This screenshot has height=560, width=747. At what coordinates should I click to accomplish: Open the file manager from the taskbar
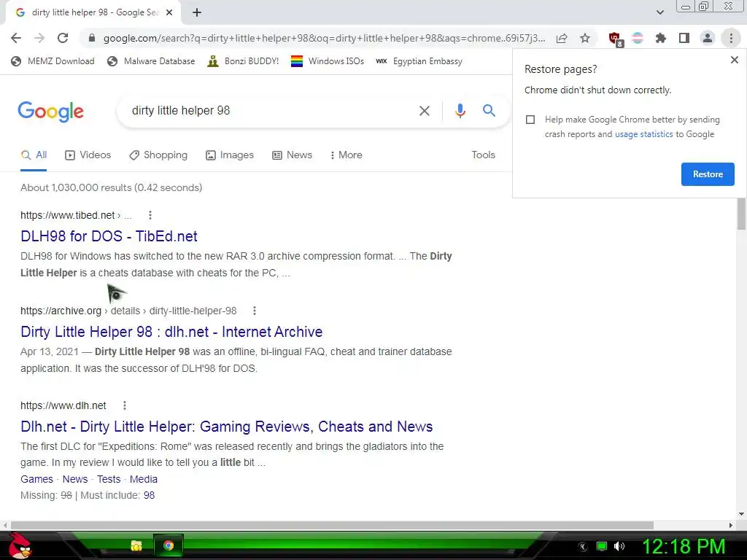(136, 545)
